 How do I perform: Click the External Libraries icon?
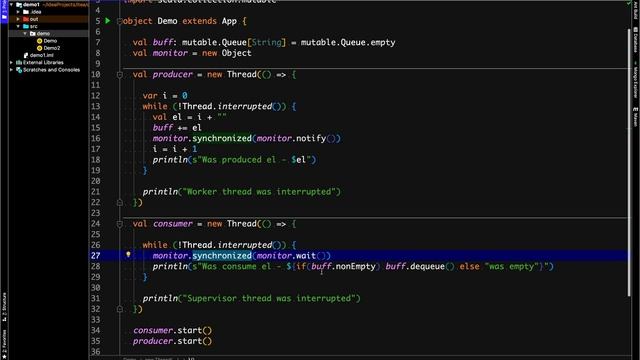tap(19, 62)
